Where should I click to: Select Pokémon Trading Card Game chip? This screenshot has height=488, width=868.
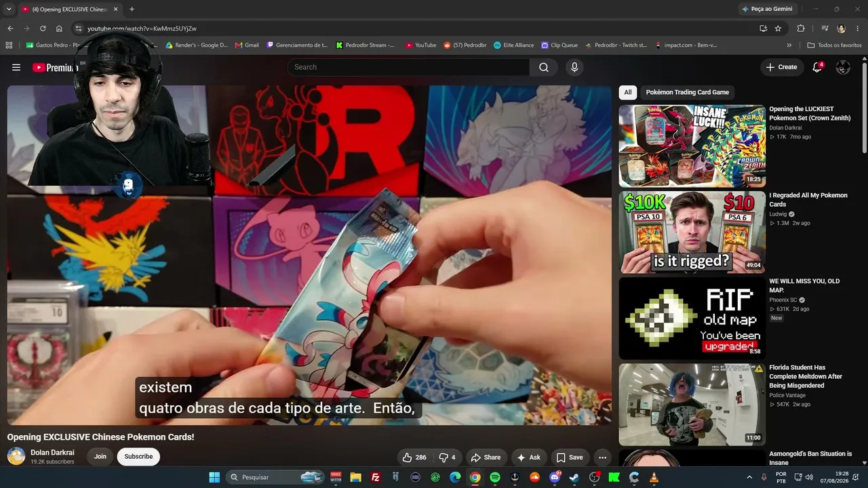pos(688,92)
